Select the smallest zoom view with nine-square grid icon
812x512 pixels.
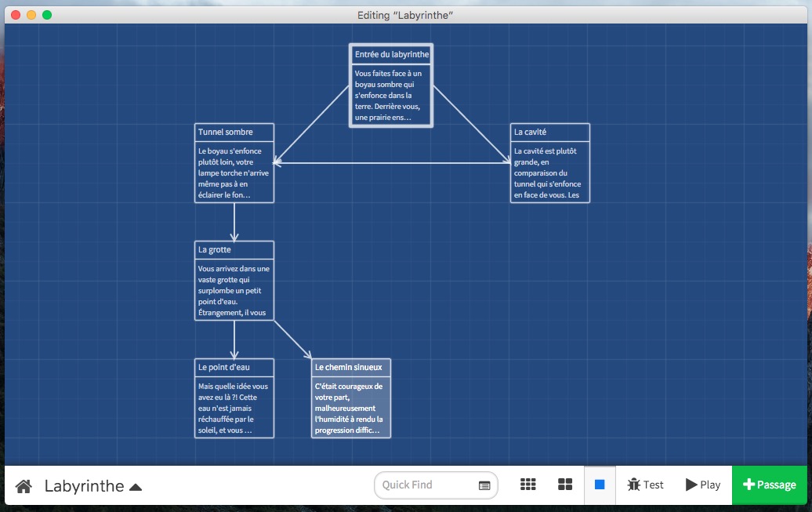(x=528, y=485)
